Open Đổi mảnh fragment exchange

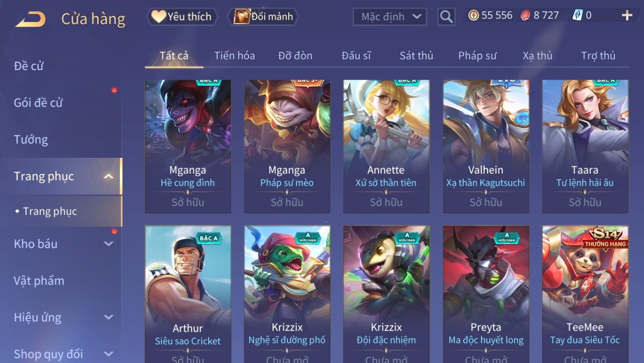(x=263, y=17)
